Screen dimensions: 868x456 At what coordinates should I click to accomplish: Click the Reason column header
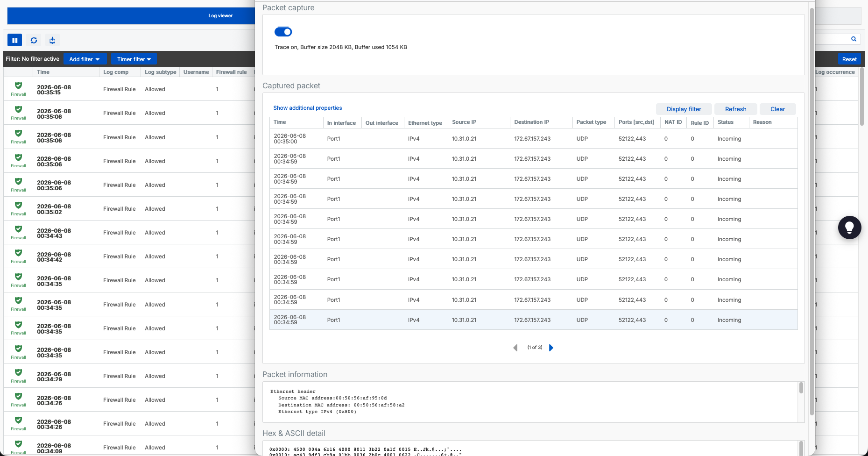773,122
